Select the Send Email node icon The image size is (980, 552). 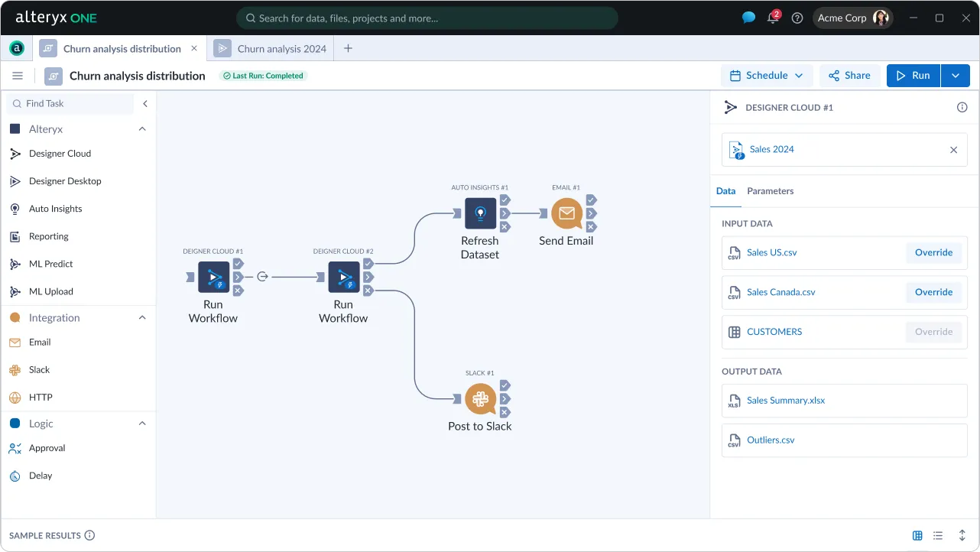pyautogui.click(x=566, y=213)
